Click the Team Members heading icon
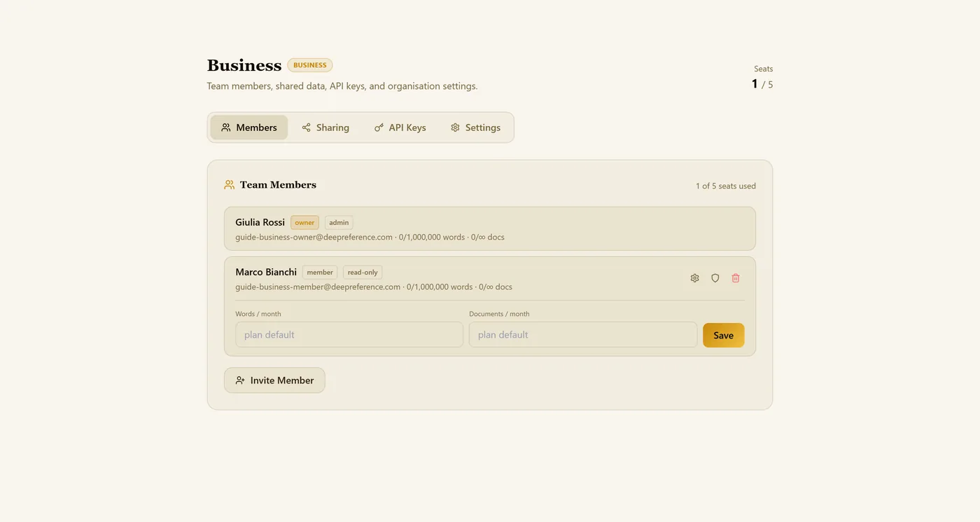 (229, 185)
